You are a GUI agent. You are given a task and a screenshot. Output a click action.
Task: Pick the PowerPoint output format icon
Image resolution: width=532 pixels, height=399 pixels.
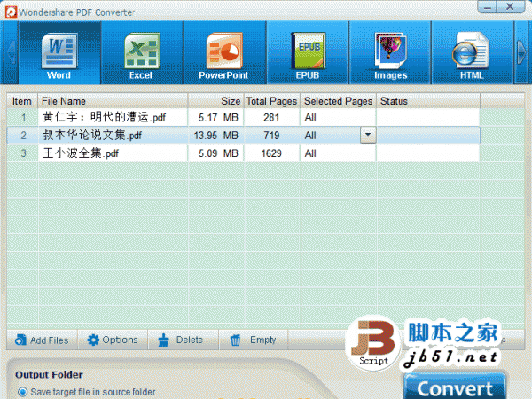click(x=224, y=52)
